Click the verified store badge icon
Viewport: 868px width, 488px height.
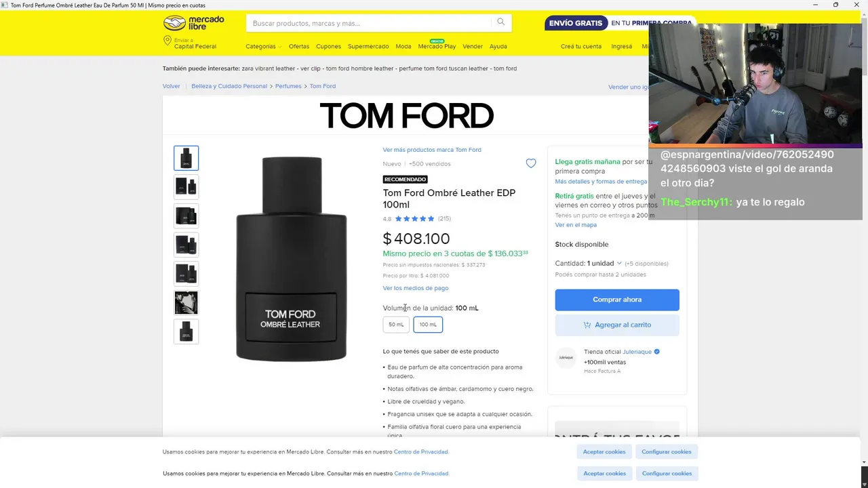pos(657,352)
